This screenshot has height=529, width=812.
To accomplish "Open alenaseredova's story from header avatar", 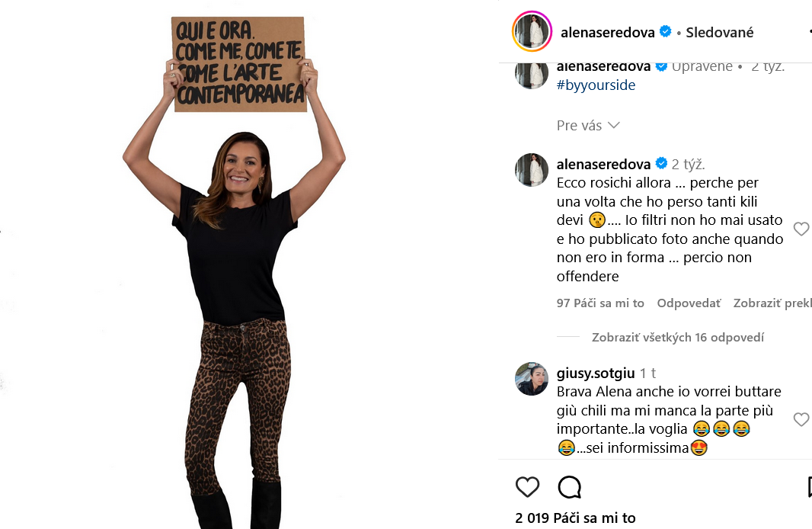I will coord(532,31).
